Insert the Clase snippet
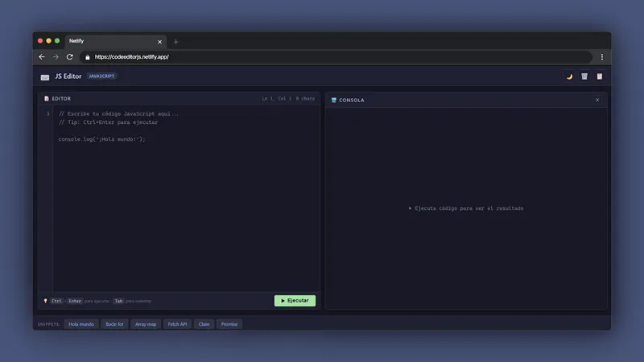The width and height of the screenshot is (644, 362). [204, 324]
